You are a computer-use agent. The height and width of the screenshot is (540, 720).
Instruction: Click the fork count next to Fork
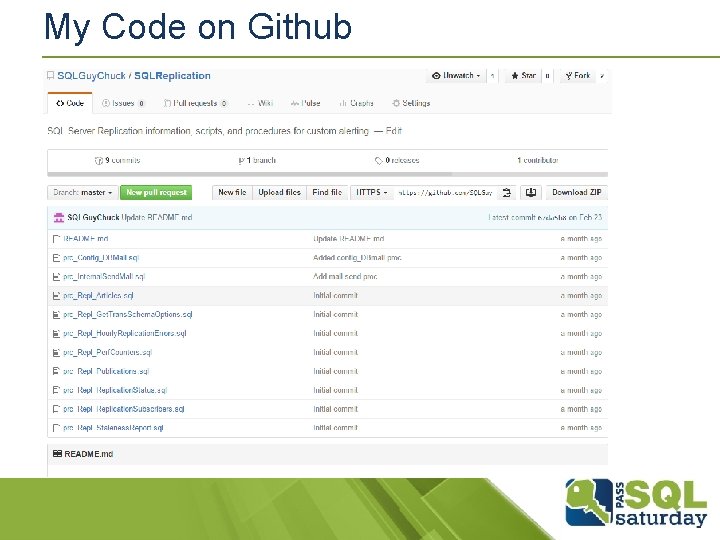[602, 75]
